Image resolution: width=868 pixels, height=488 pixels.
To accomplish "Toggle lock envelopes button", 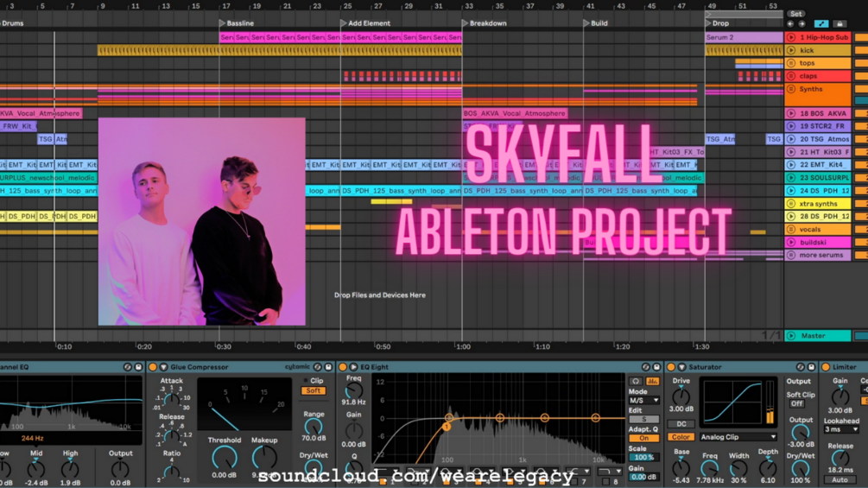I will coord(839,24).
